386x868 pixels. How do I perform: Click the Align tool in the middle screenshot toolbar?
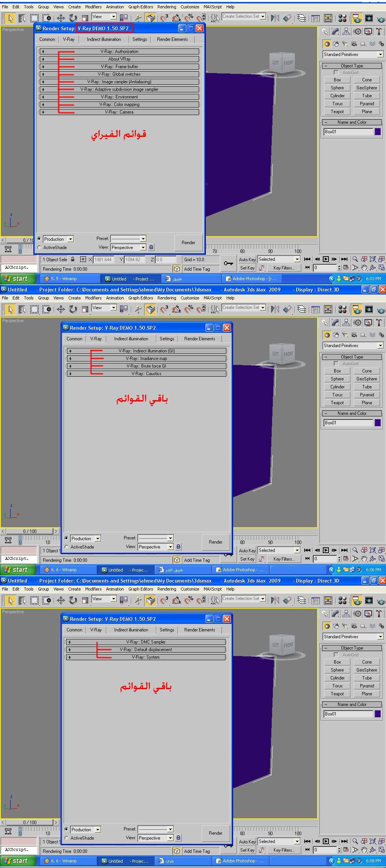pos(288,309)
